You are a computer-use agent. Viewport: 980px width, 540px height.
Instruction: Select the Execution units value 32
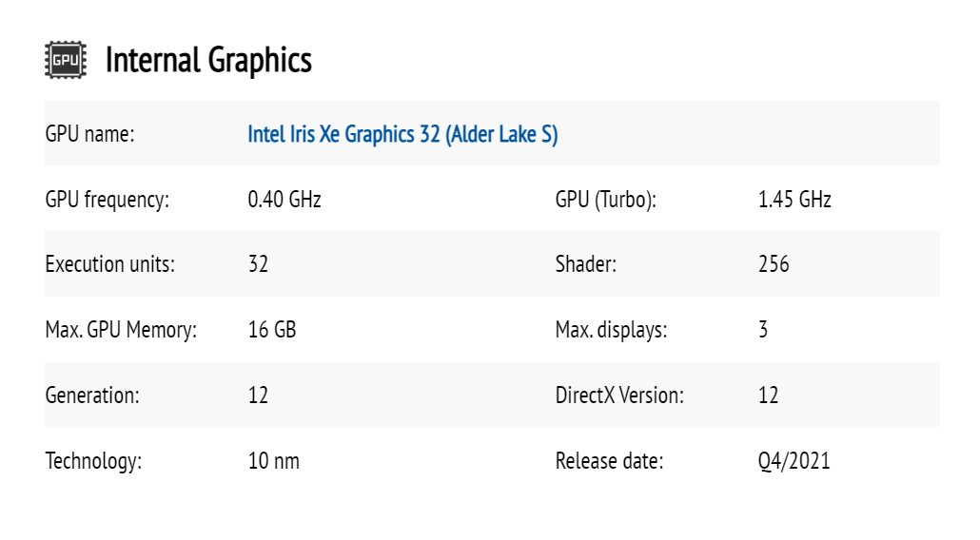click(258, 264)
